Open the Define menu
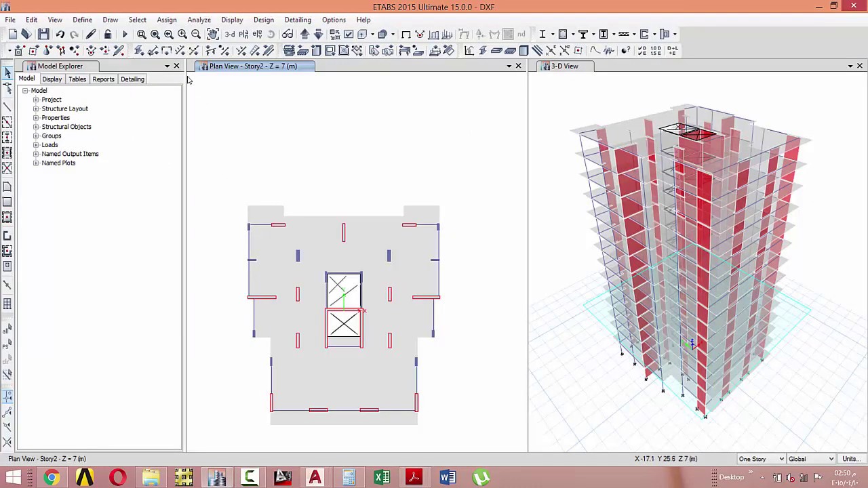The image size is (868, 488). coord(82,20)
